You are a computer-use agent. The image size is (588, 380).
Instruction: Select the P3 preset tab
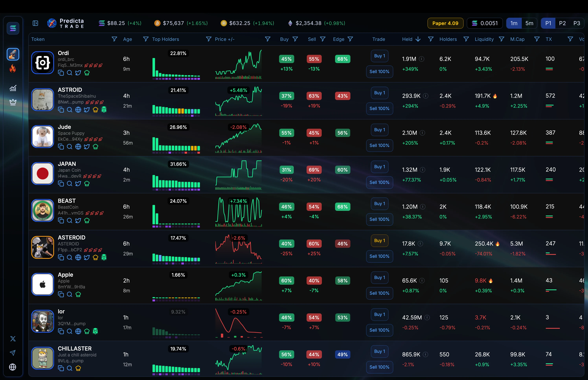(577, 23)
